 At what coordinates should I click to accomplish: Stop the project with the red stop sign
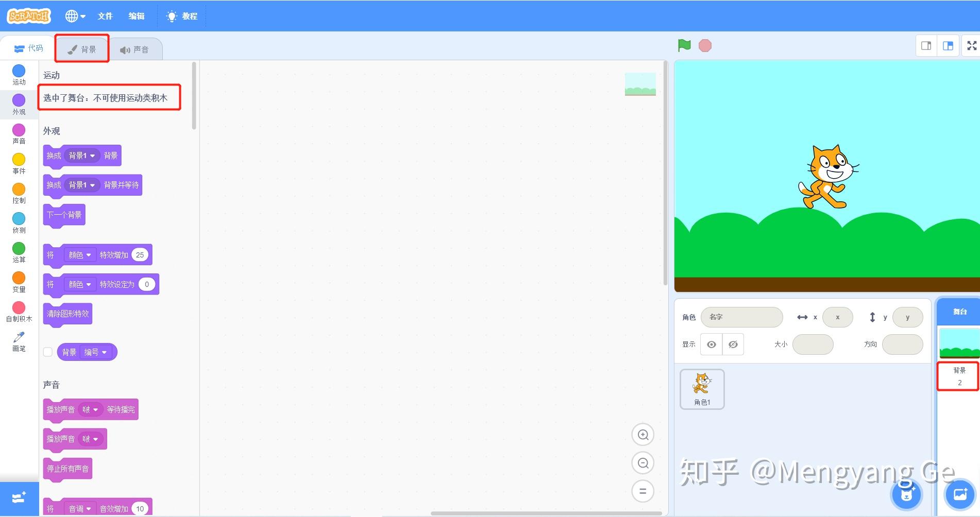(705, 46)
